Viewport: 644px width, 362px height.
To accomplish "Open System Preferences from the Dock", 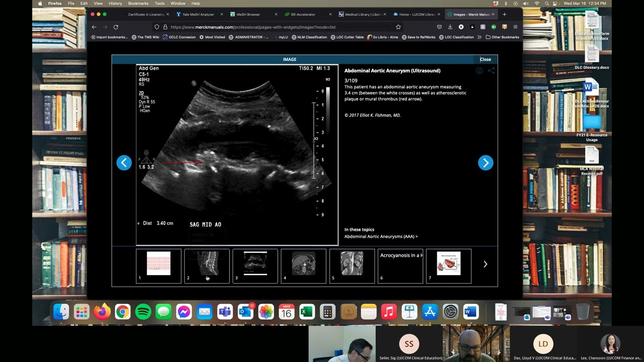I will tap(450, 312).
